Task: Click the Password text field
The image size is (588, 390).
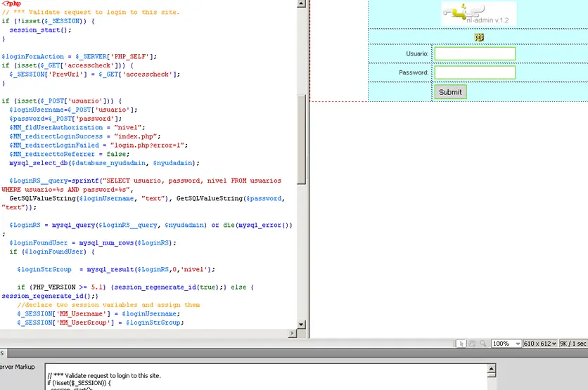Action: (475, 72)
